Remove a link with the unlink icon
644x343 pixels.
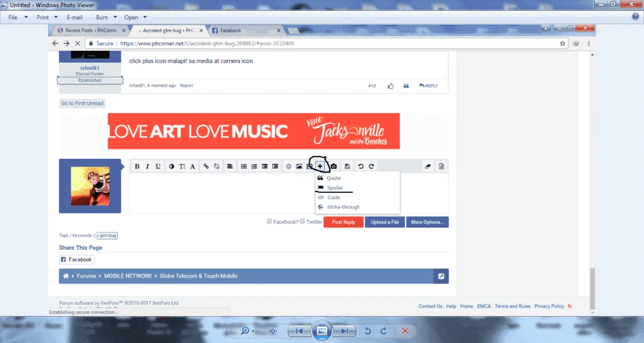(216, 167)
